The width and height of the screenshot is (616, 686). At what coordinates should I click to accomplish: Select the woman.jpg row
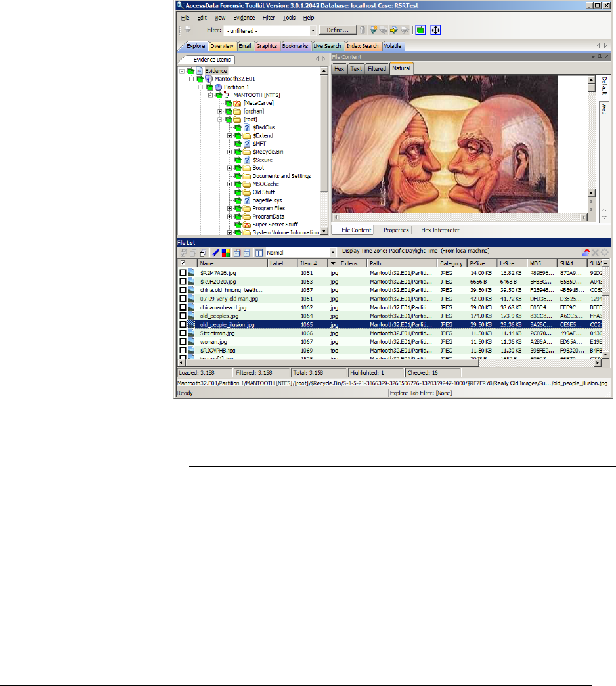[x=389, y=342]
